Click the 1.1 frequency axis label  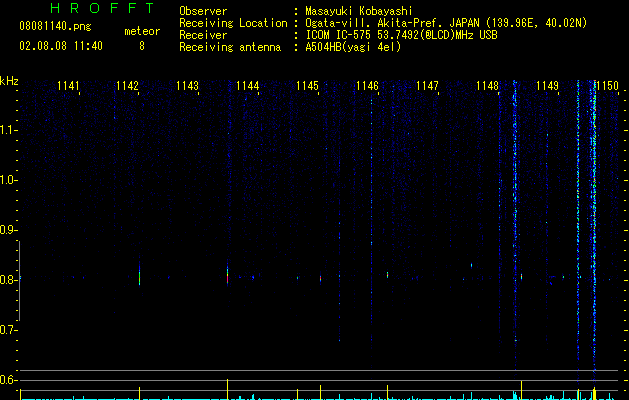tap(7, 130)
